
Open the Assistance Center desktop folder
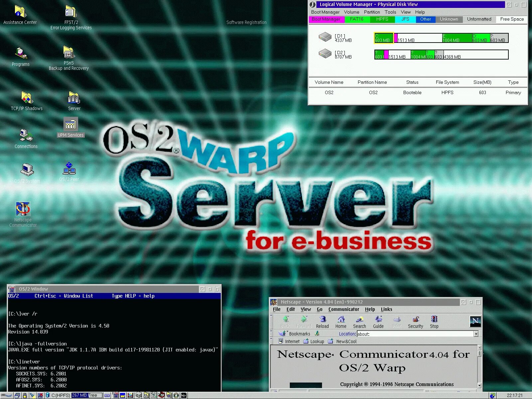tap(20, 15)
